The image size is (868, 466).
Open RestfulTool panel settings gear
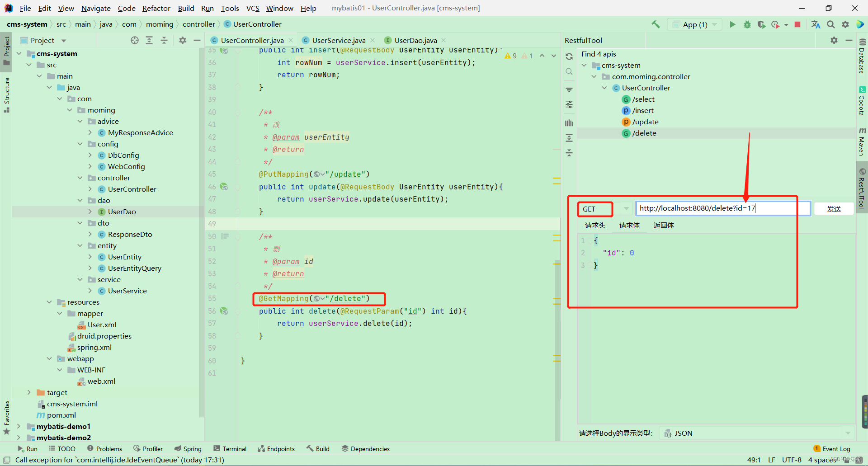coord(833,40)
